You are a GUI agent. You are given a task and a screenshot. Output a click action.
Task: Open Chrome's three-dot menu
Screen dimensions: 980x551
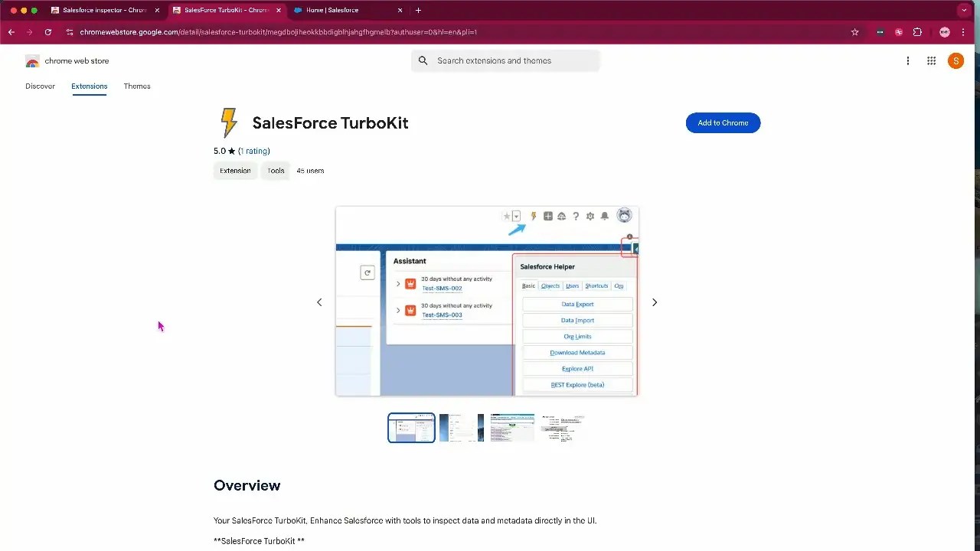pos(963,32)
